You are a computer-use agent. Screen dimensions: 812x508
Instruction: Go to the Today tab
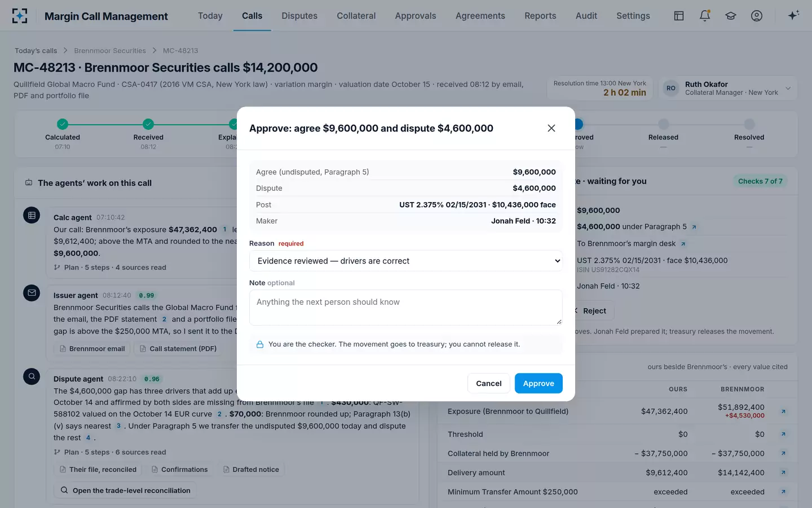[x=210, y=16]
